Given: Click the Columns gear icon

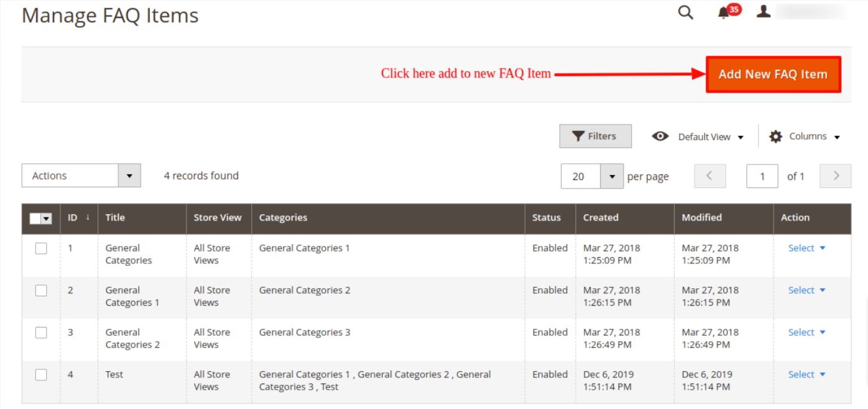Looking at the screenshot, I should [775, 136].
